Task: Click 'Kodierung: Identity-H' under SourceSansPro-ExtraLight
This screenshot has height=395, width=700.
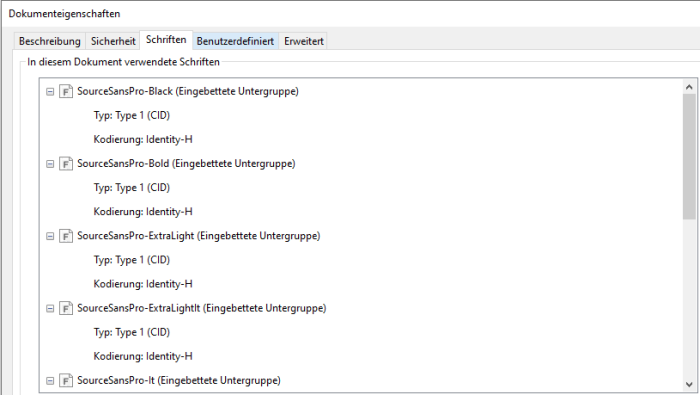Action: (x=143, y=284)
